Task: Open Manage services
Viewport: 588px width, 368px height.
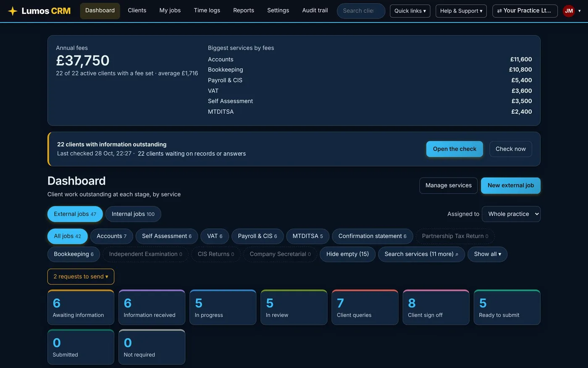Action: pyautogui.click(x=448, y=186)
